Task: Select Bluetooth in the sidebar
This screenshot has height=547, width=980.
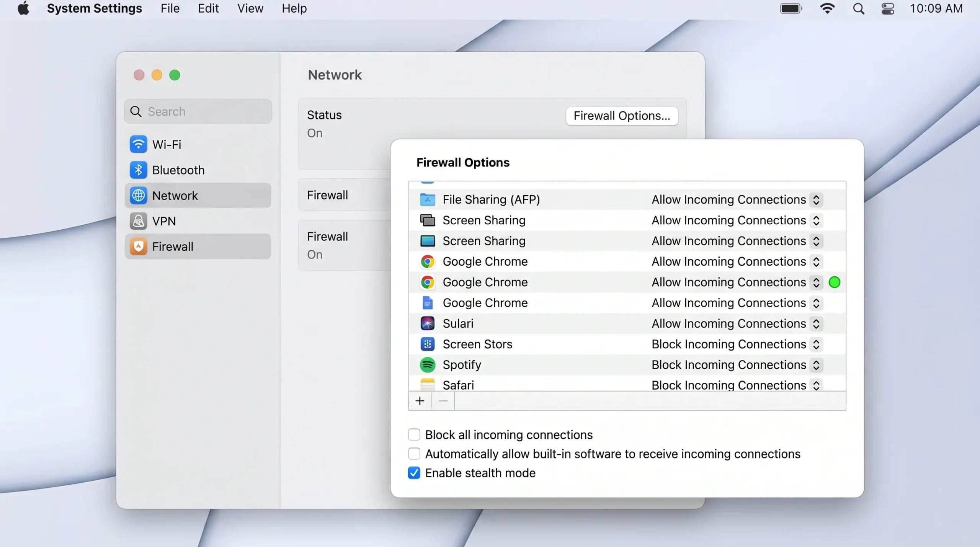Action: tap(198, 170)
